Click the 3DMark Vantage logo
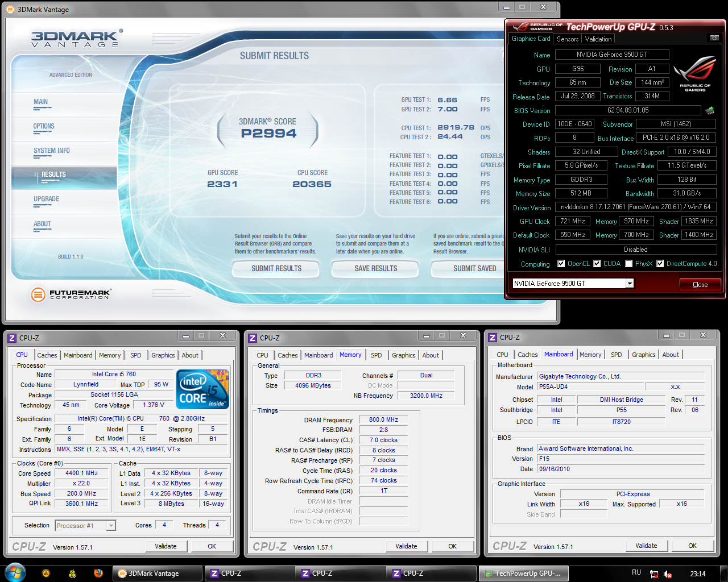The width and height of the screenshot is (728, 582). 76,39
